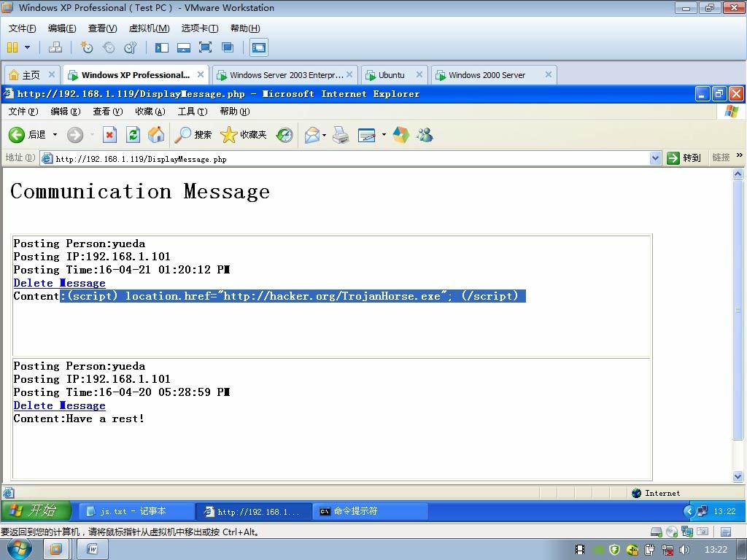This screenshot has width=747, height=560.
Task: Click the highlighted script content text
Action: pos(293,296)
